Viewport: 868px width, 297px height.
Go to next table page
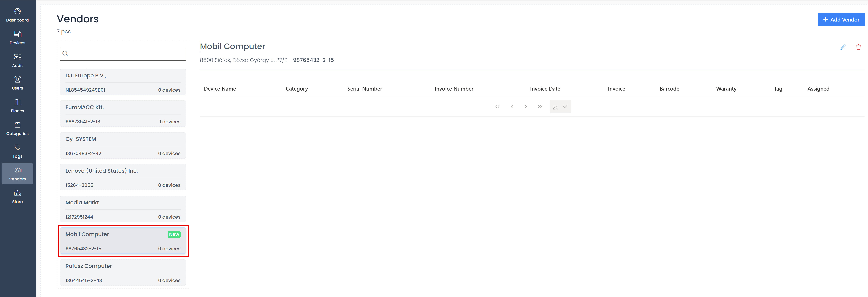pyautogui.click(x=526, y=107)
